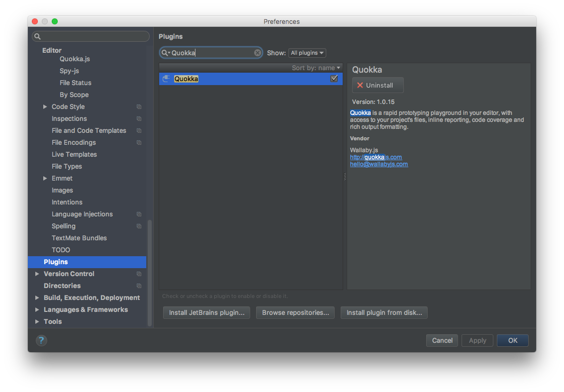Open the Show All plugins dropdown
564x392 pixels.
[307, 53]
